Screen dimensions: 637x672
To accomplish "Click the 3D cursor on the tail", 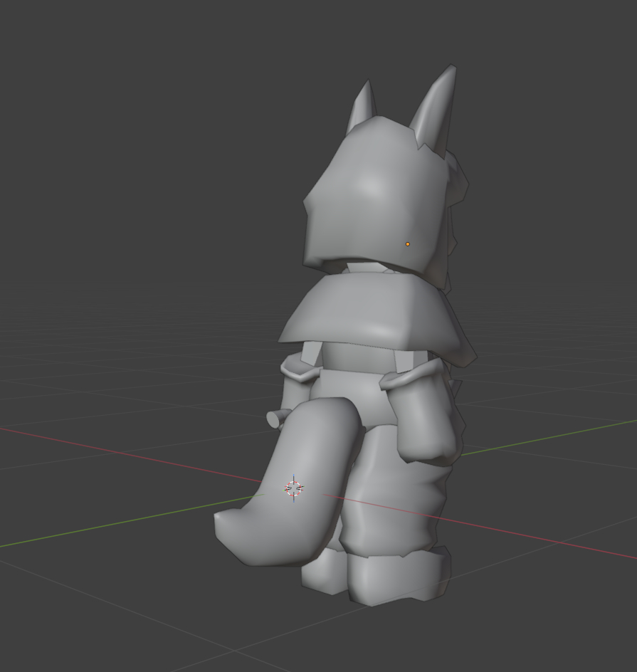I will (x=294, y=488).
